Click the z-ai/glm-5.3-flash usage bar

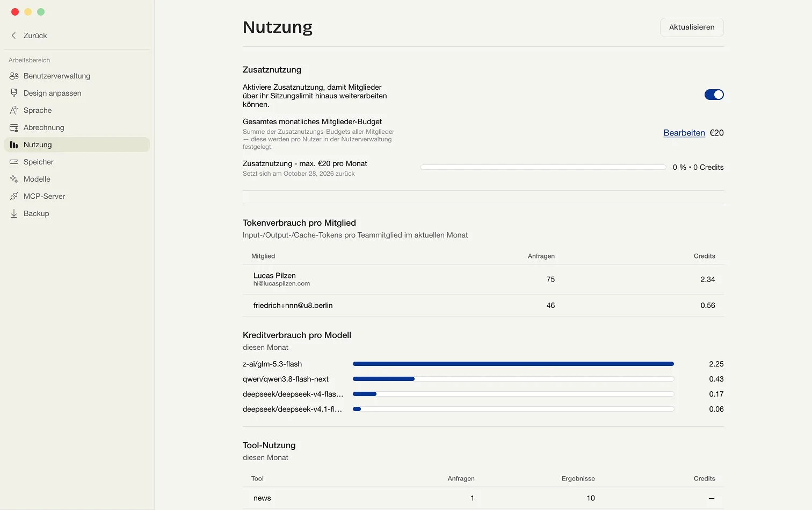[x=513, y=364]
